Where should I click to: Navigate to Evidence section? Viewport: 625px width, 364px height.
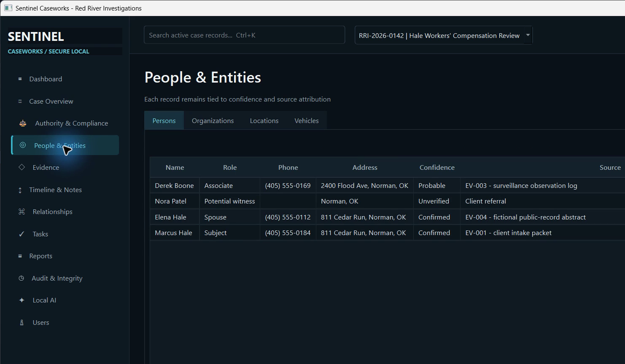pyautogui.click(x=65, y=167)
